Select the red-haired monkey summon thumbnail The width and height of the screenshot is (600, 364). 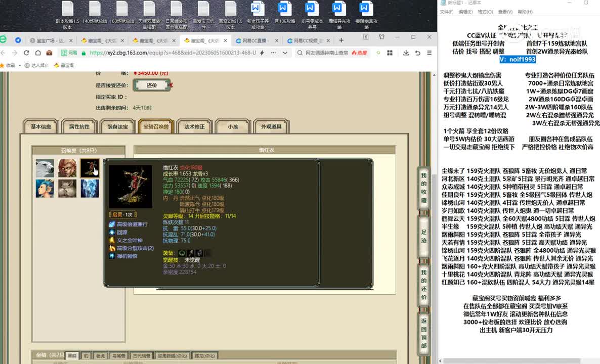(67, 168)
